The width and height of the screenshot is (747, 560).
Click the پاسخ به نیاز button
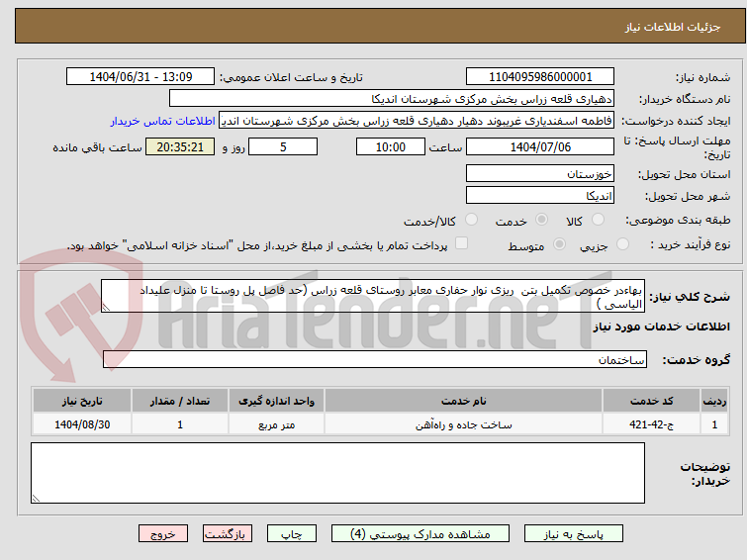tap(574, 534)
